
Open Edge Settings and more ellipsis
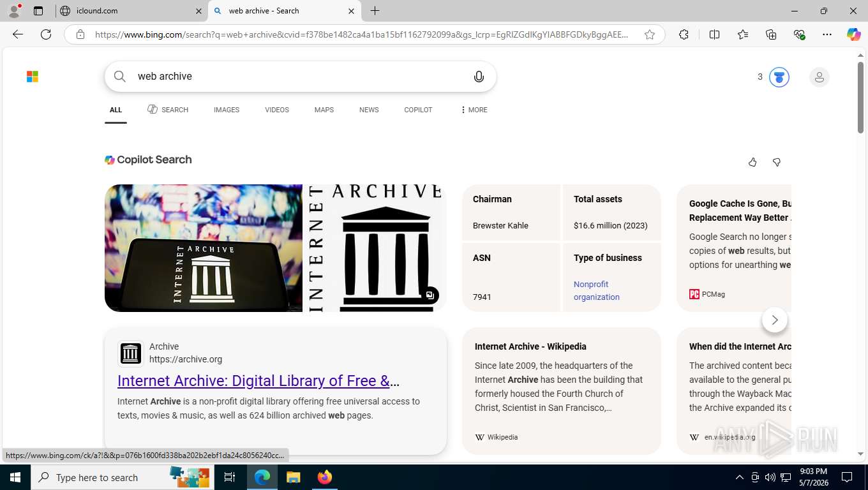(x=827, y=34)
